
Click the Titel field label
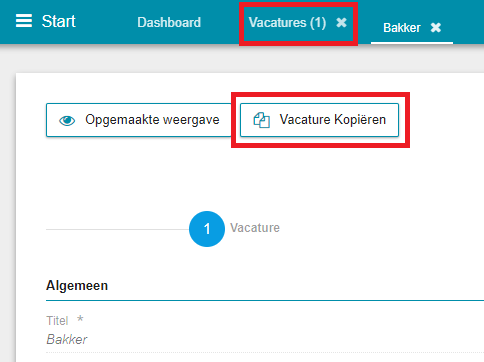[x=57, y=321]
